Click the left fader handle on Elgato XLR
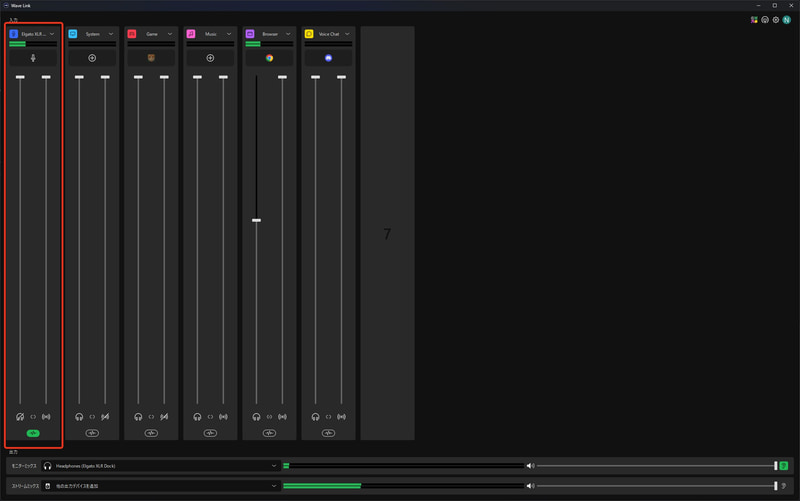Image resolution: width=800 pixels, height=501 pixels. click(x=20, y=77)
